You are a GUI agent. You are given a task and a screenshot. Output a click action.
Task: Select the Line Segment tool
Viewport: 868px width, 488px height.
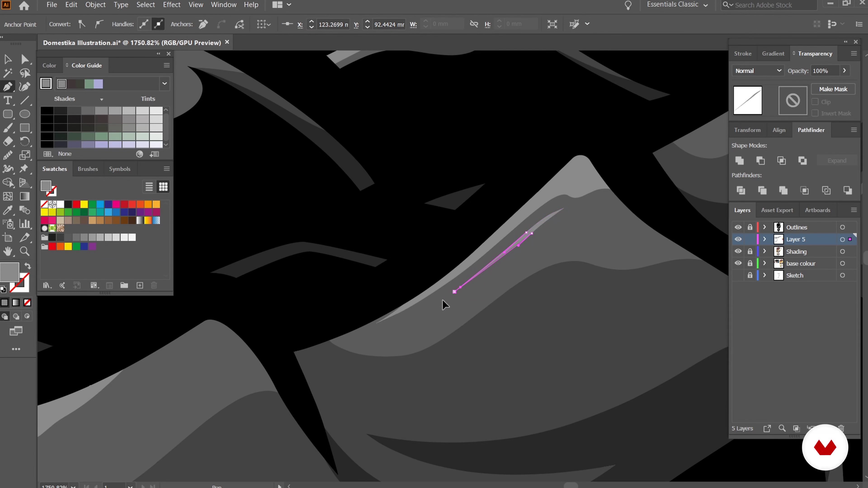25,100
